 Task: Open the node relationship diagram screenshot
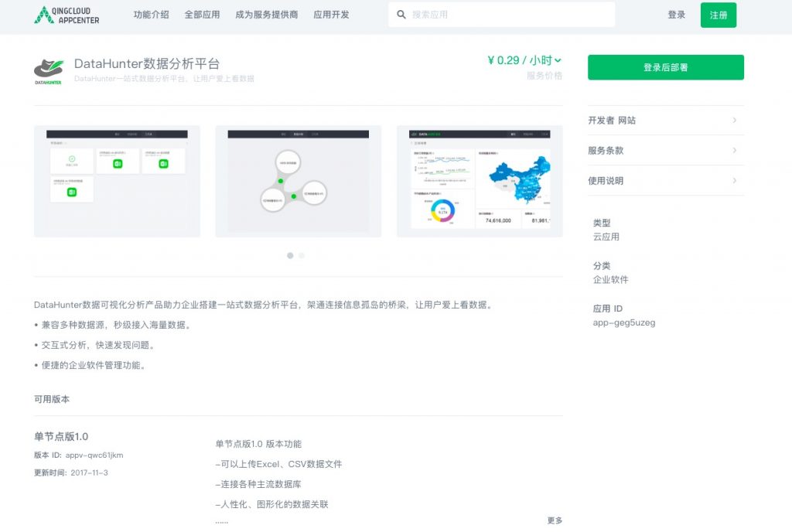(298, 181)
